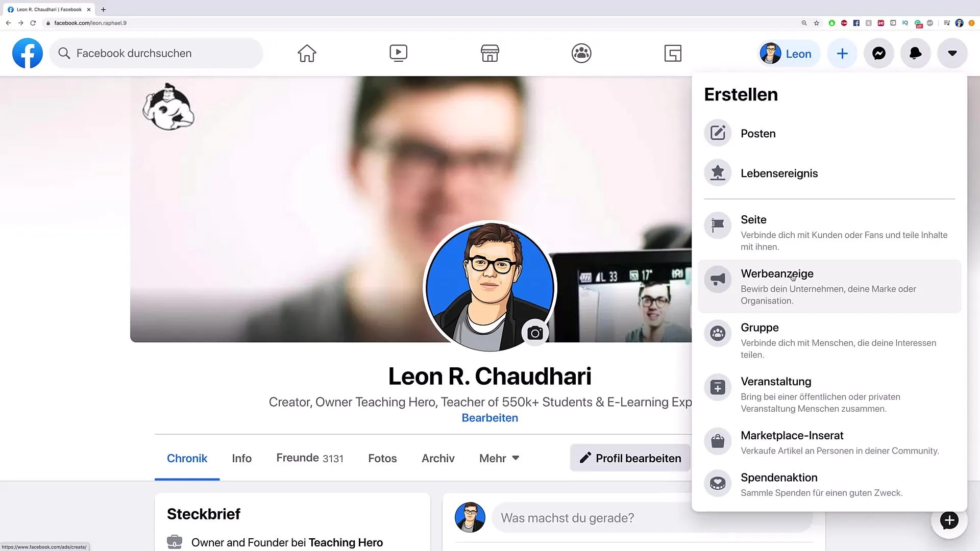Click Profil bearbeiten button
This screenshot has height=551, width=980.
(x=630, y=458)
